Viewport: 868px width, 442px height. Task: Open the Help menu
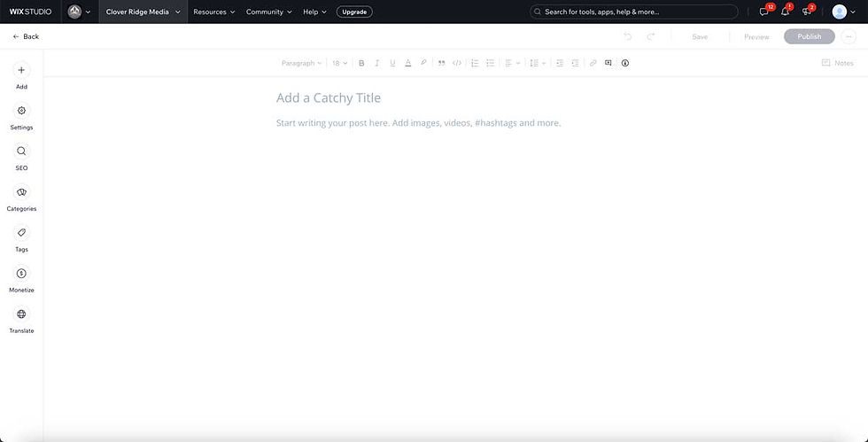[x=315, y=12]
